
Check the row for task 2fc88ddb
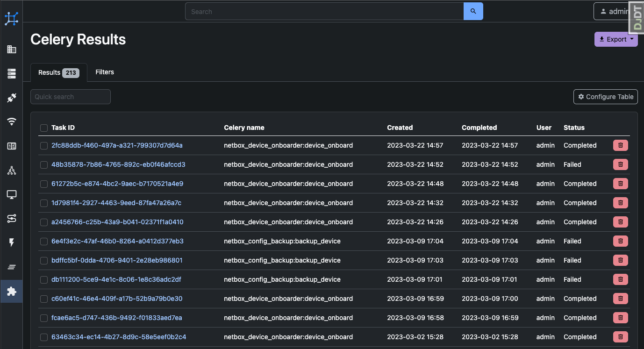(x=43, y=145)
